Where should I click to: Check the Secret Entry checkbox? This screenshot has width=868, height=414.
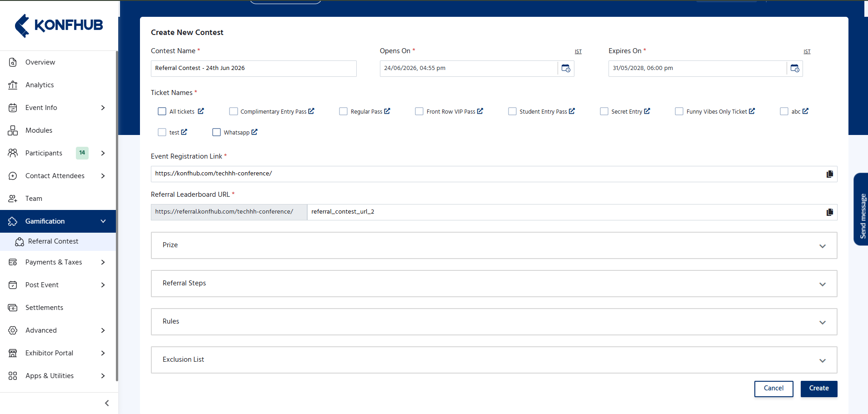pyautogui.click(x=604, y=111)
